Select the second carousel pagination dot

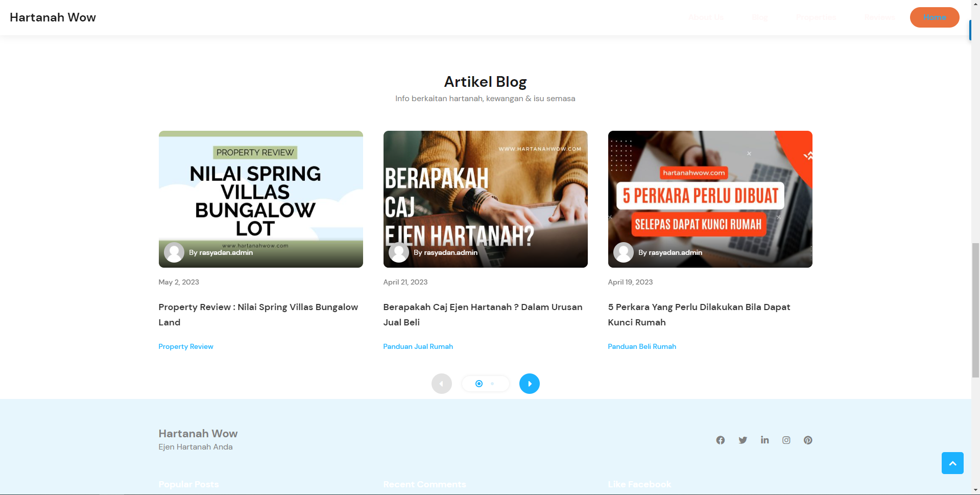(492, 384)
